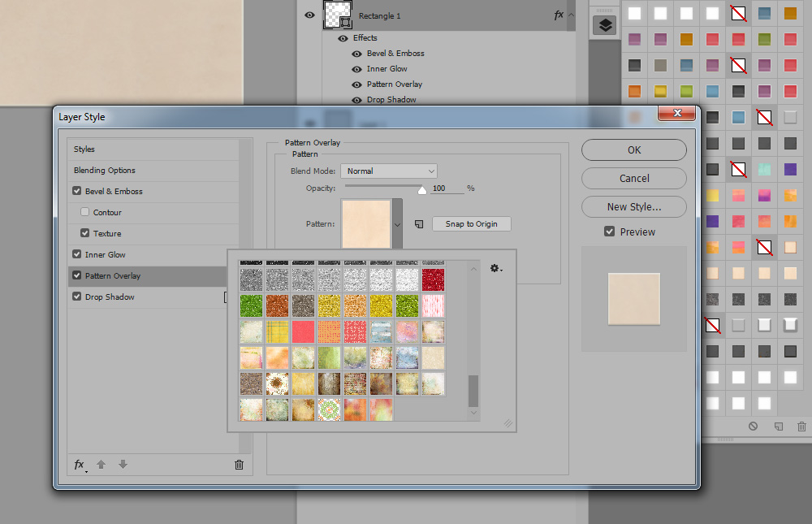Click pattern list scroll up arrow
The image size is (812, 524).
(473, 269)
